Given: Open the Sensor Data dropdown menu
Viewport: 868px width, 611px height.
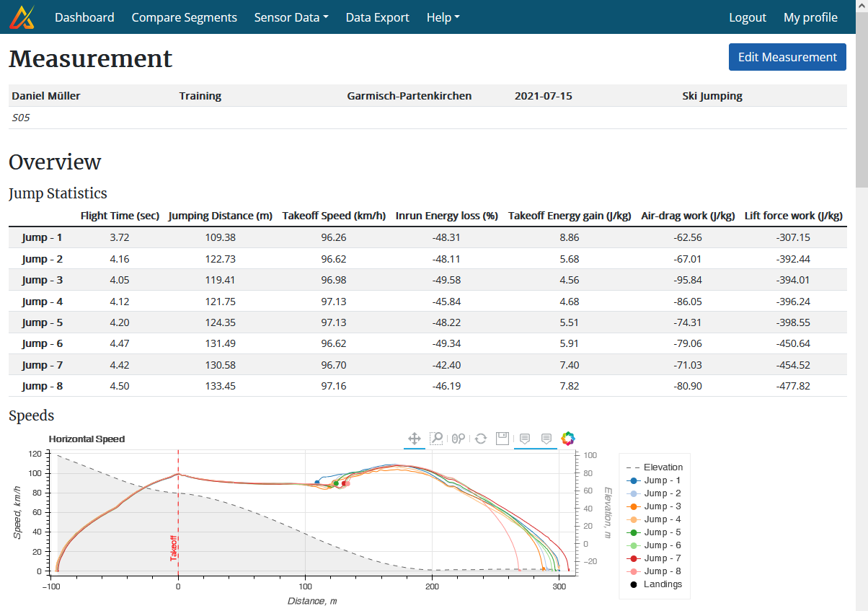Looking at the screenshot, I should (291, 17).
